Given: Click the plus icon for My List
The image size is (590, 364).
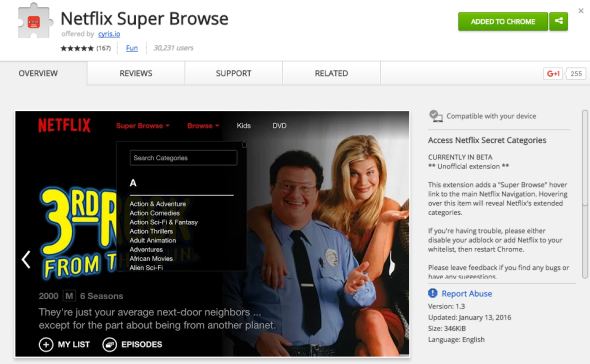Looking at the screenshot, I should coord(46,344).
